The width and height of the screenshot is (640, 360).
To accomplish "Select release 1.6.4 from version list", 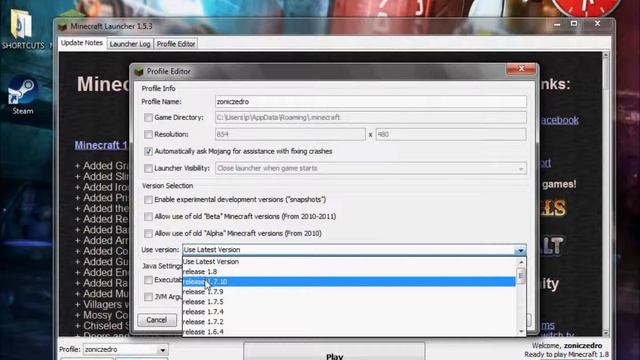I will (349, 332).
